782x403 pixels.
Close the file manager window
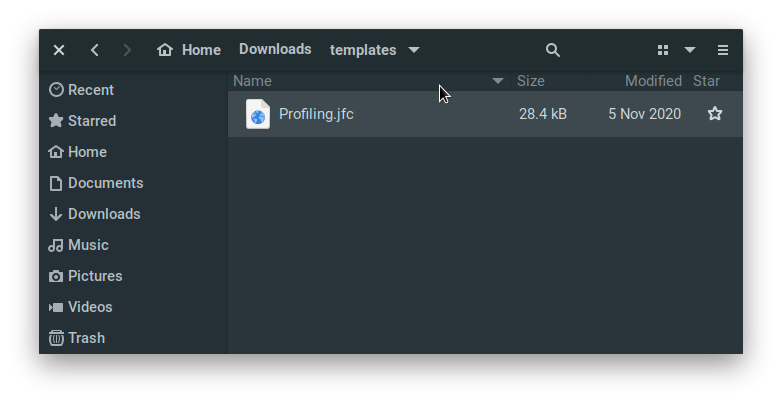click(59, 50)
